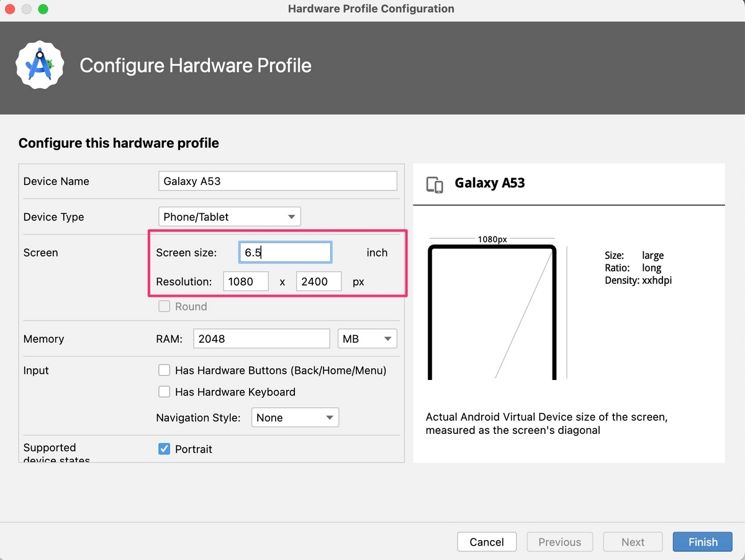Image resolution: width=745 pixels, height=560 pixels.
Task: Uncheck the Portrait device state
Action: pyautogui.click(x=165, y=449)
